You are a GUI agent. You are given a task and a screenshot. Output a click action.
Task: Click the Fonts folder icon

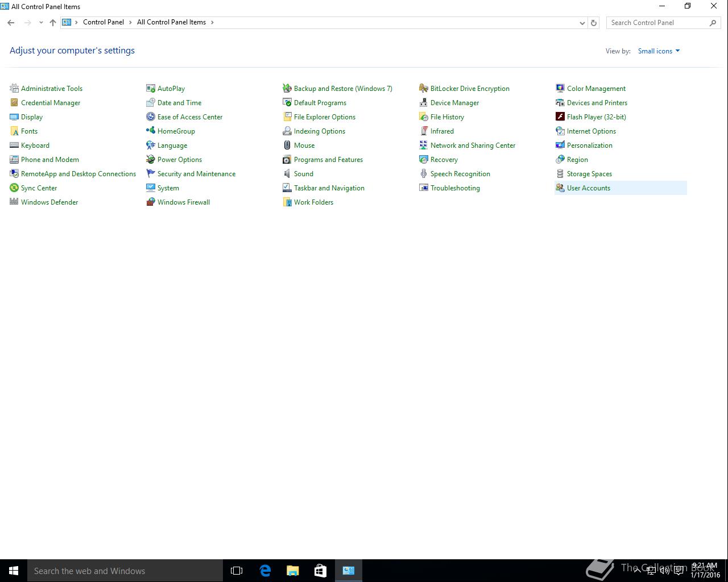coord(14,131)
